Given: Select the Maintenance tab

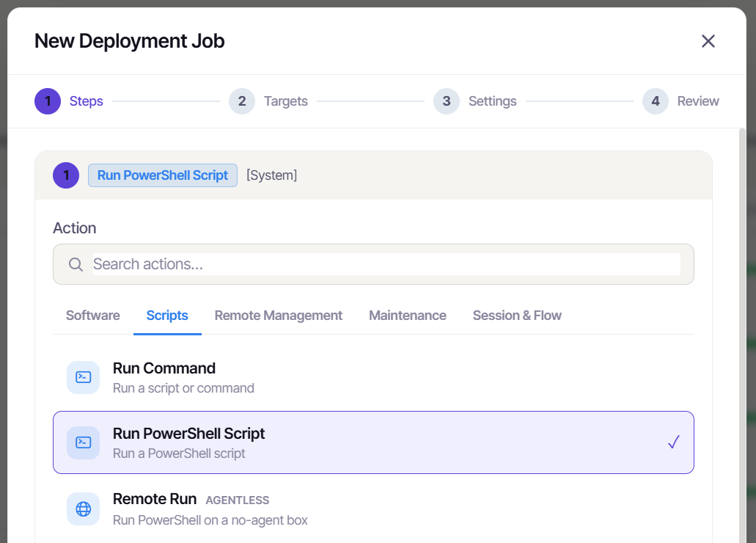Looking at the screenshot, I should pyautogui.click(x=408, y=316).
